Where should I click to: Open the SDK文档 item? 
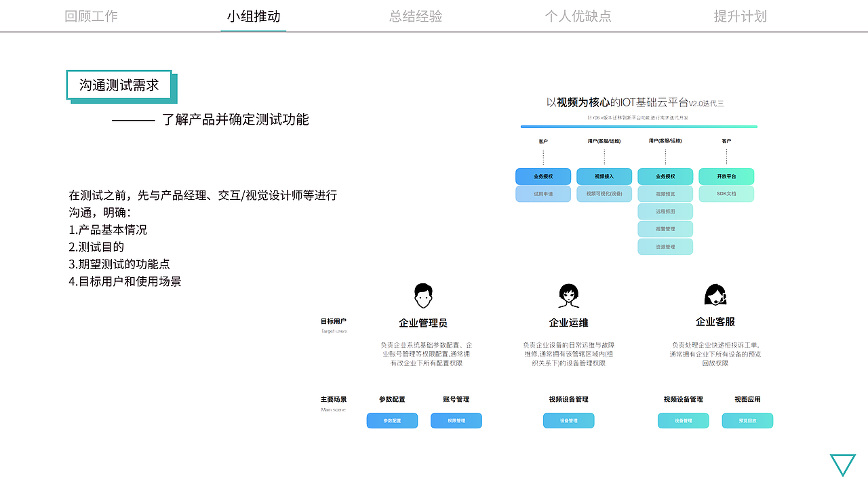pyautogui.click(x=726, y=193)
